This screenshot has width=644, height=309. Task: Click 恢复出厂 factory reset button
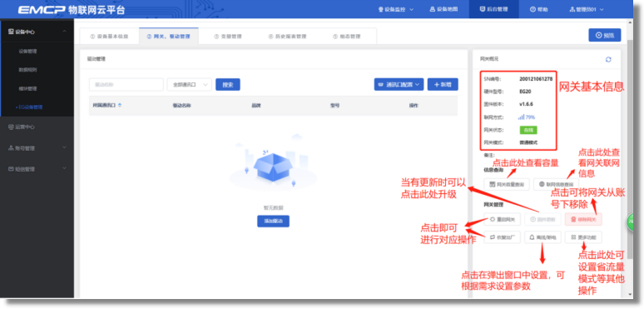pos(503,237)
